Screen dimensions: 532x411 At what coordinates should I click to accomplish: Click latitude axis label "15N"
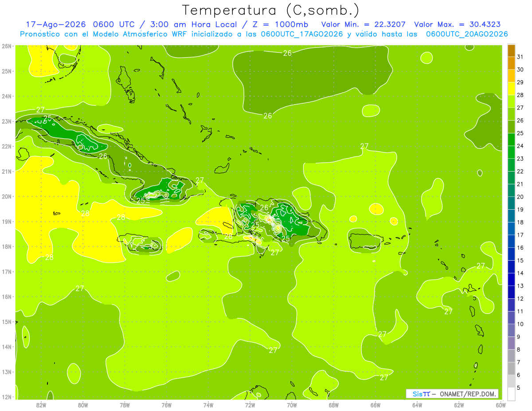tap(7, 322)
